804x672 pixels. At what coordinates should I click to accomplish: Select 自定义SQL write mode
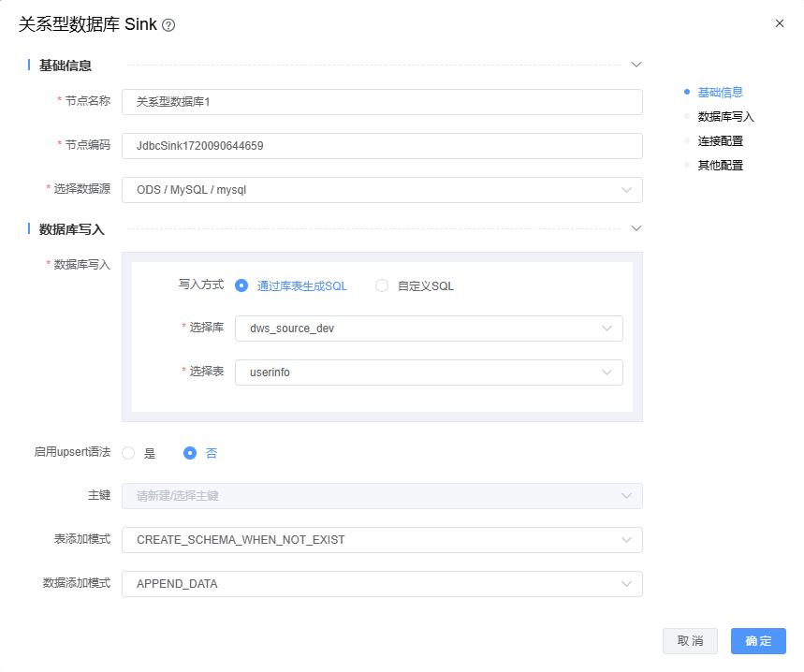382,286
